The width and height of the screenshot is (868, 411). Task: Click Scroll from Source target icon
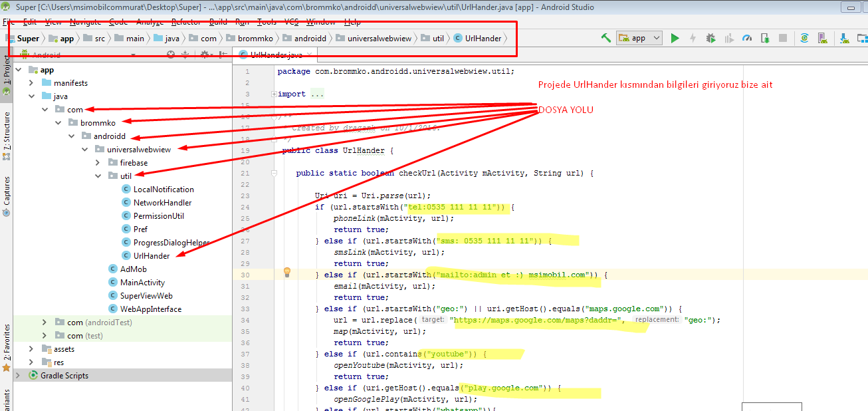171,55
